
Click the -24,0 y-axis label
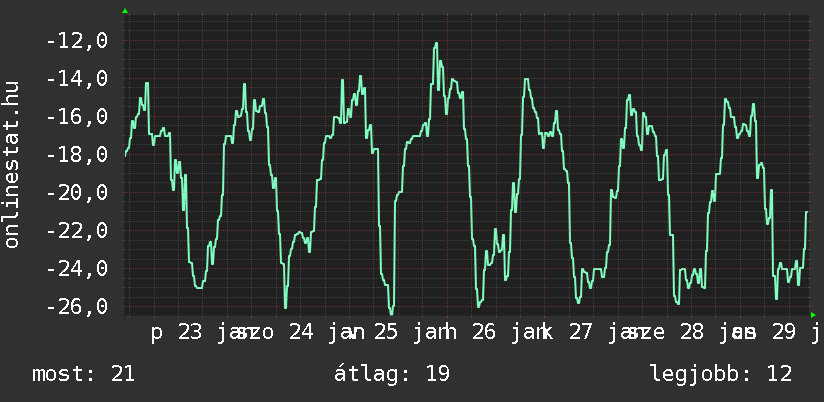76,269
